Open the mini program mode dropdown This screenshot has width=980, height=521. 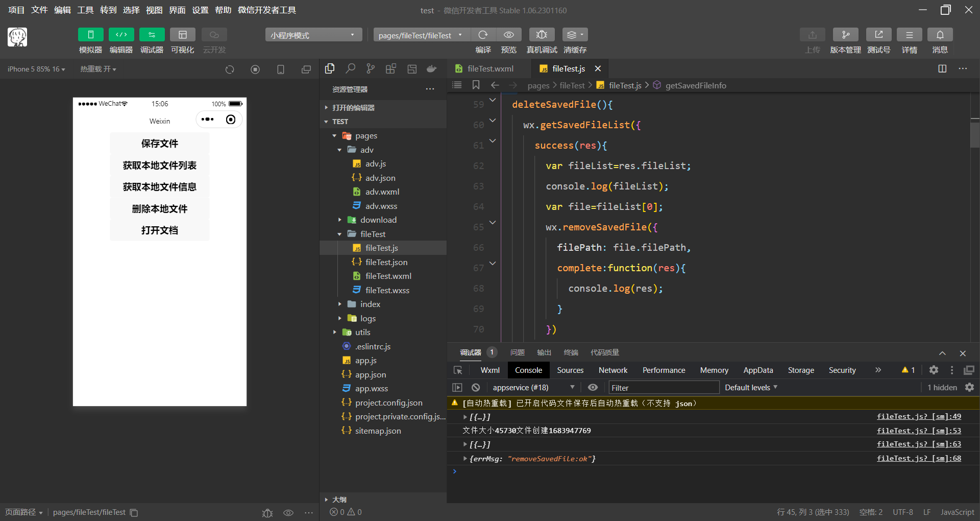313,35
